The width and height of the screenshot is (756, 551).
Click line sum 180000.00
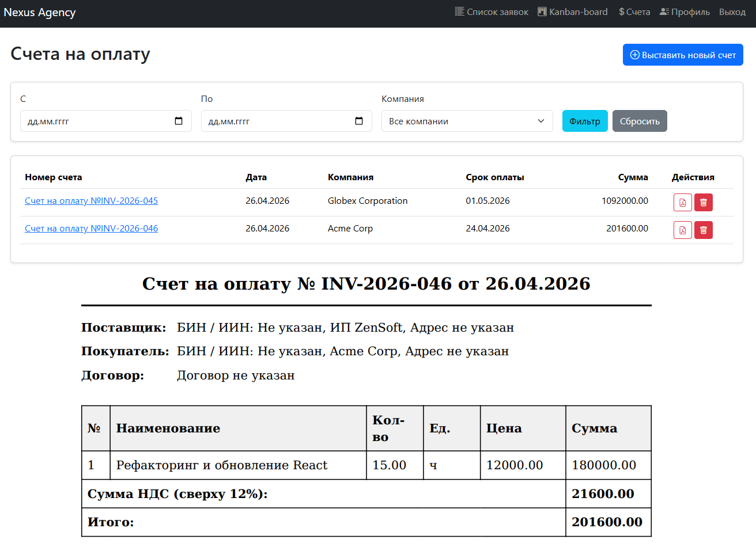604,465
